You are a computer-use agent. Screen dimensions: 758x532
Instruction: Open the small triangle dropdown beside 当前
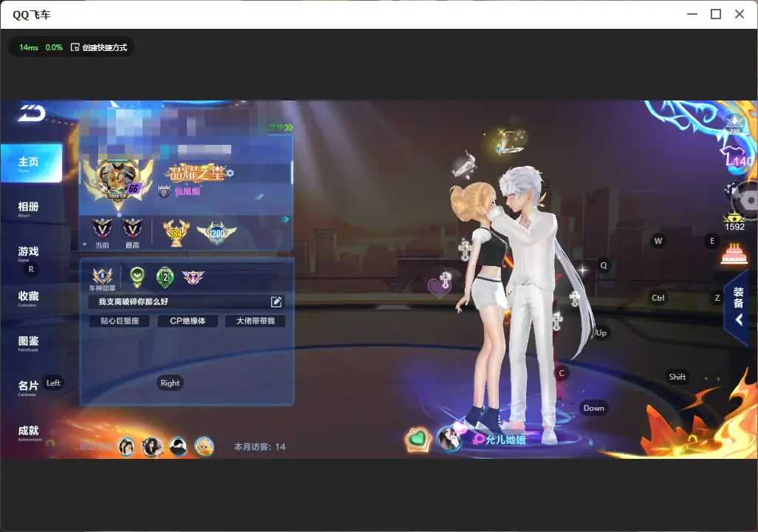(85, 245)
